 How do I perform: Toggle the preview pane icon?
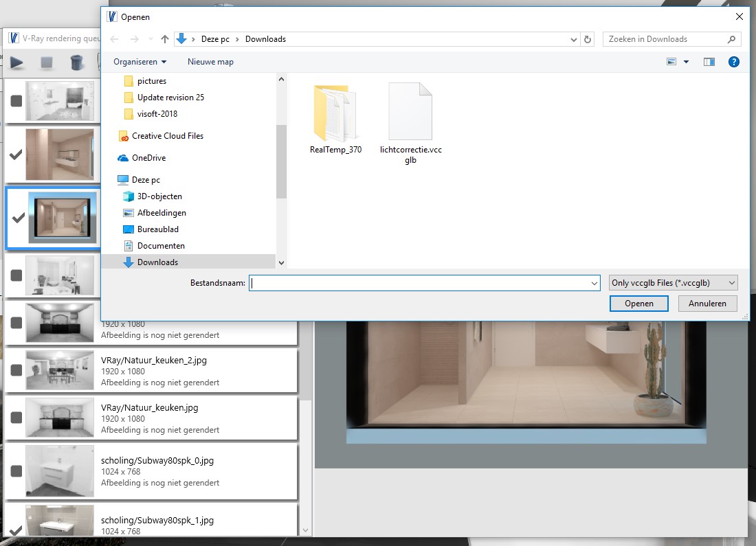[709, 61]
